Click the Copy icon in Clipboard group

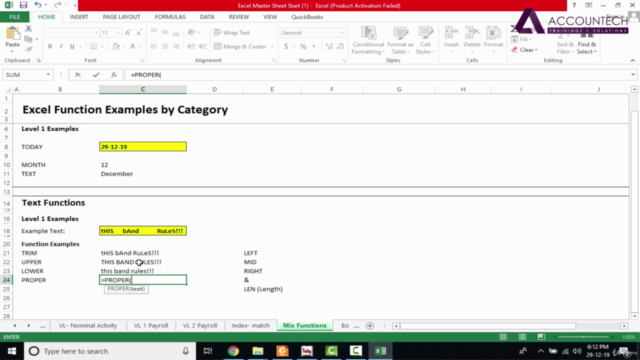(x=28, y=39)
